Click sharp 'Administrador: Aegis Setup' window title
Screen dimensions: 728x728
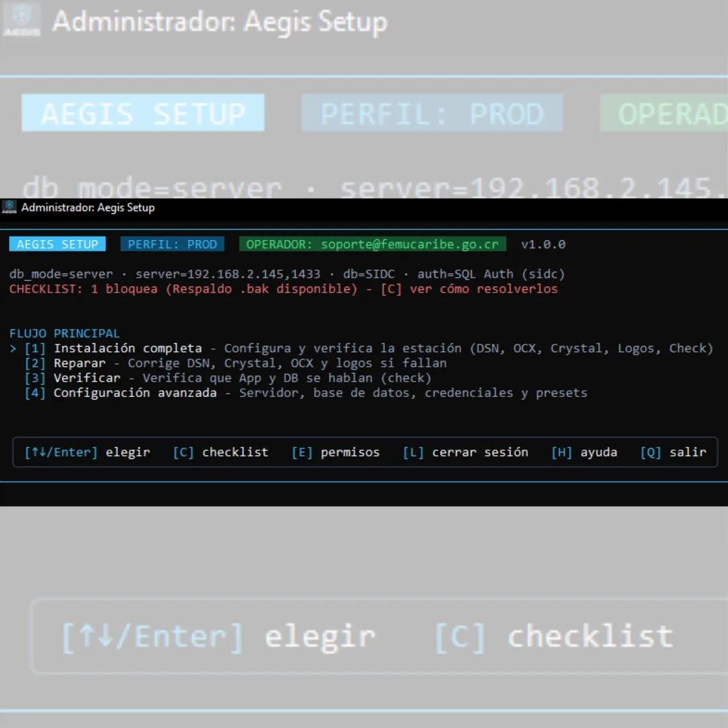click(x=88, y=208)
